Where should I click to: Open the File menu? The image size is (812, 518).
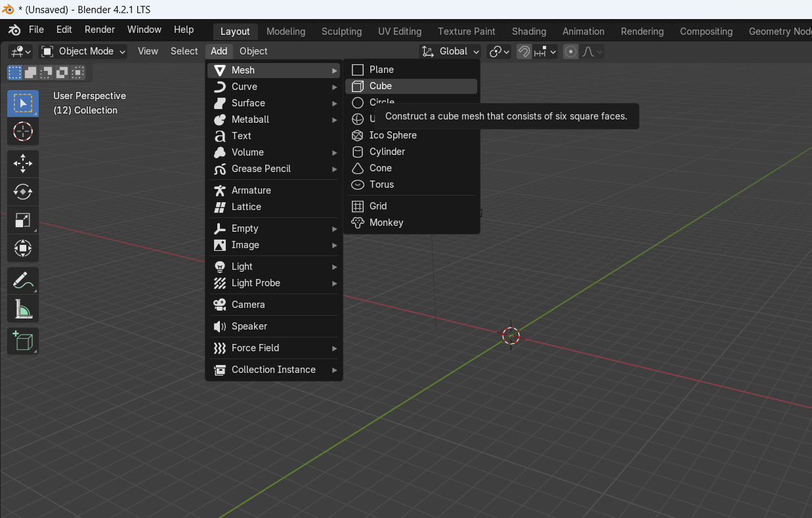pyautogui.click(x=36, y=30)
